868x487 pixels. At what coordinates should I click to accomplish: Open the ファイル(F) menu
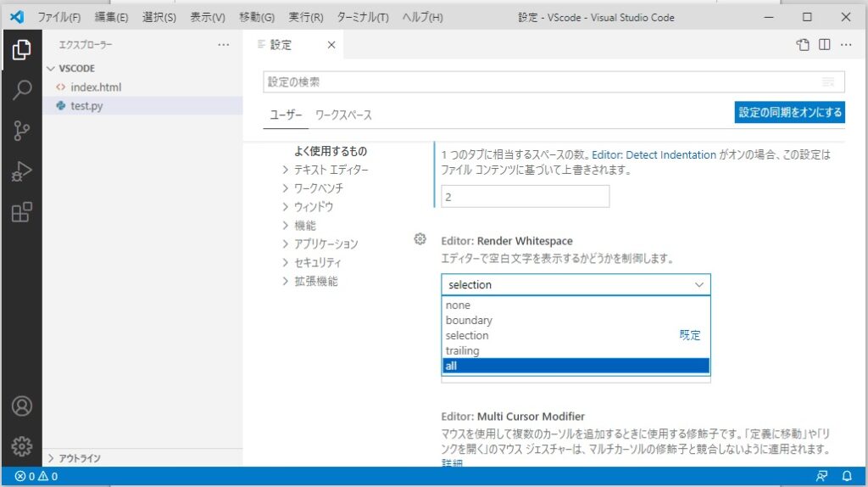pyautogui.click(x=59, y=17)
